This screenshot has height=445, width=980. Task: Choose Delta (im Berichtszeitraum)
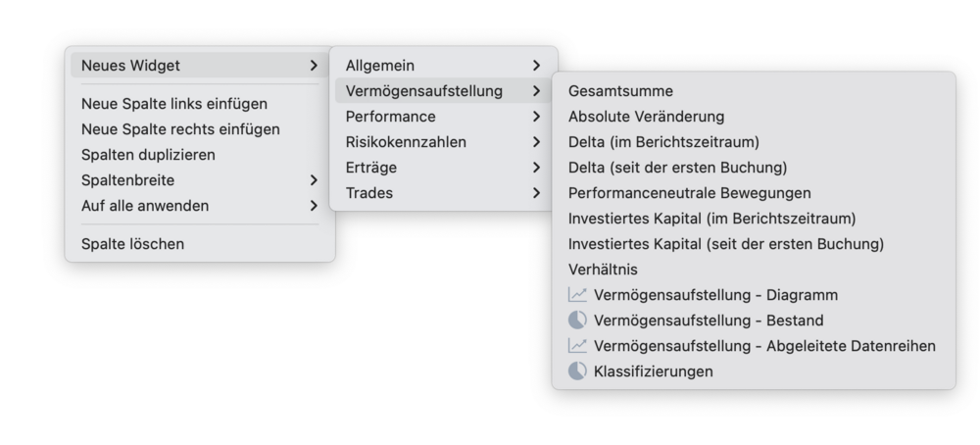pyautogui.click(x=663, y=142)
